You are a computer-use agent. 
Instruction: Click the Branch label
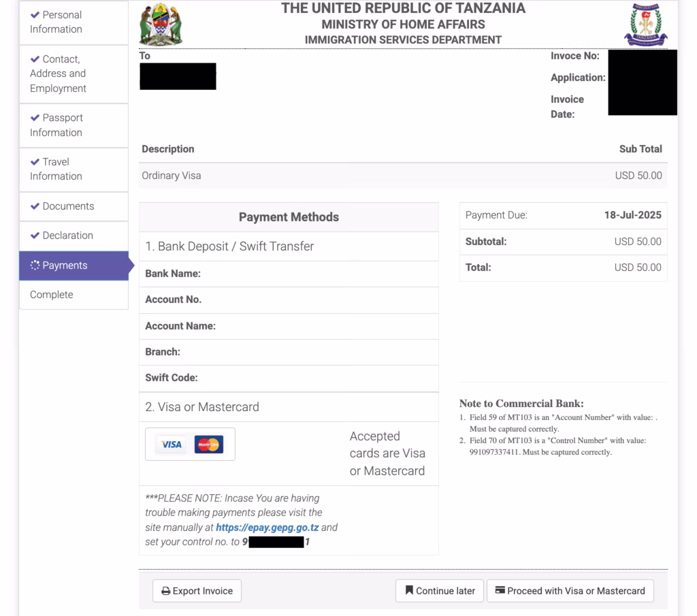(x=163, y=352)
